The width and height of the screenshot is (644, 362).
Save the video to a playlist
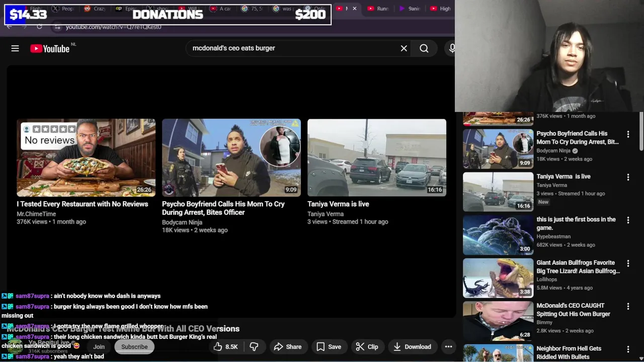[x=329, y=346]
